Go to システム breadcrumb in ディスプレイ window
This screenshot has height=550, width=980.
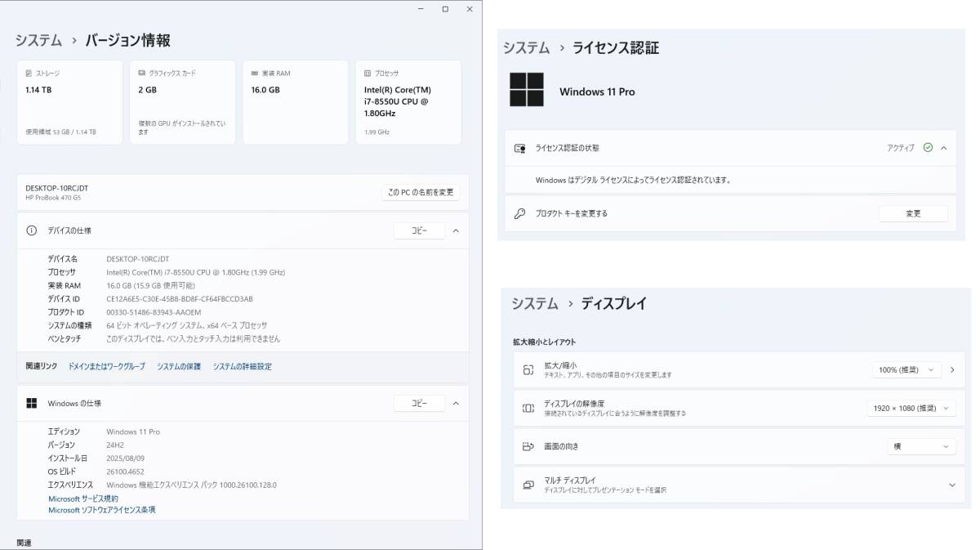[x=535, y=303]
